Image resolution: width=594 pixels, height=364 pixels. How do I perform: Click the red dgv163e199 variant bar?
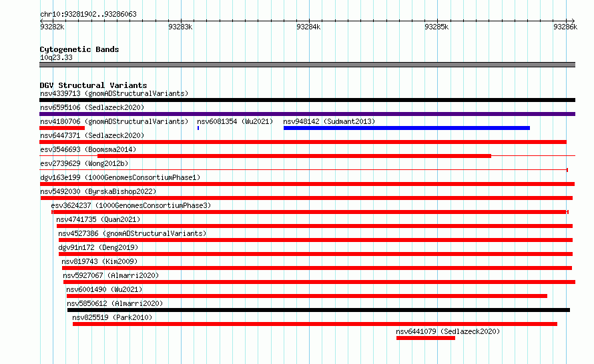307,184
